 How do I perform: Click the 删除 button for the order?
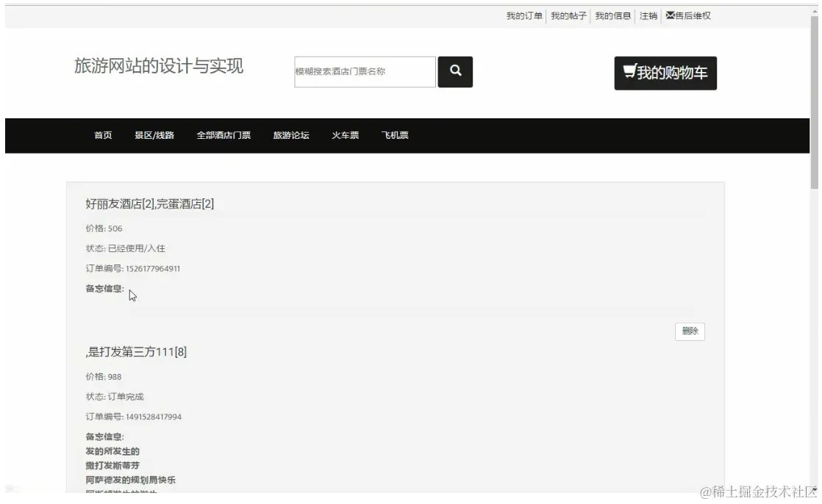pos(690,331)
